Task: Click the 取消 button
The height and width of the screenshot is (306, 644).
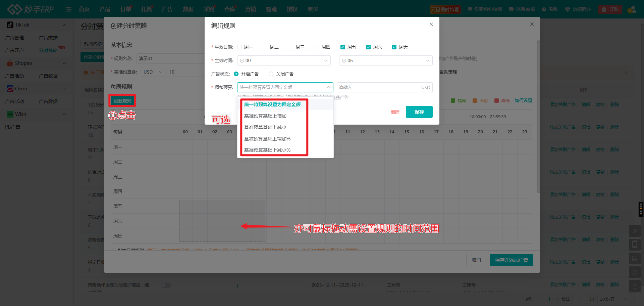Action: pos(476,260)
